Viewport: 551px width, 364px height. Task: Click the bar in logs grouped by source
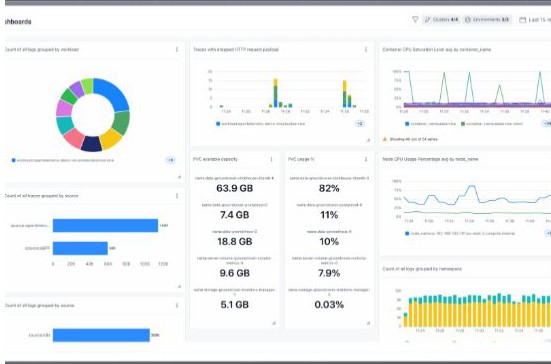[101, 335]
